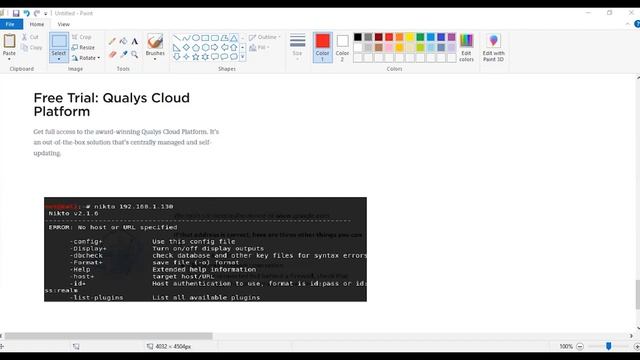This screenshot has height=360, width=640.
Task: Expand the Select options dropdown
Action: point(59,56)
